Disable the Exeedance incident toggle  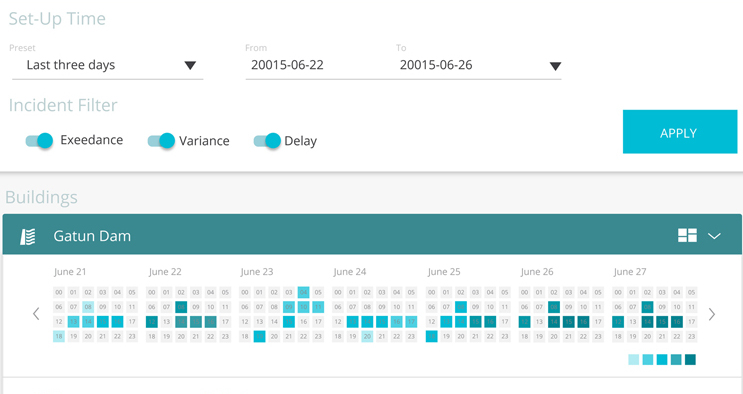(39, 140)
